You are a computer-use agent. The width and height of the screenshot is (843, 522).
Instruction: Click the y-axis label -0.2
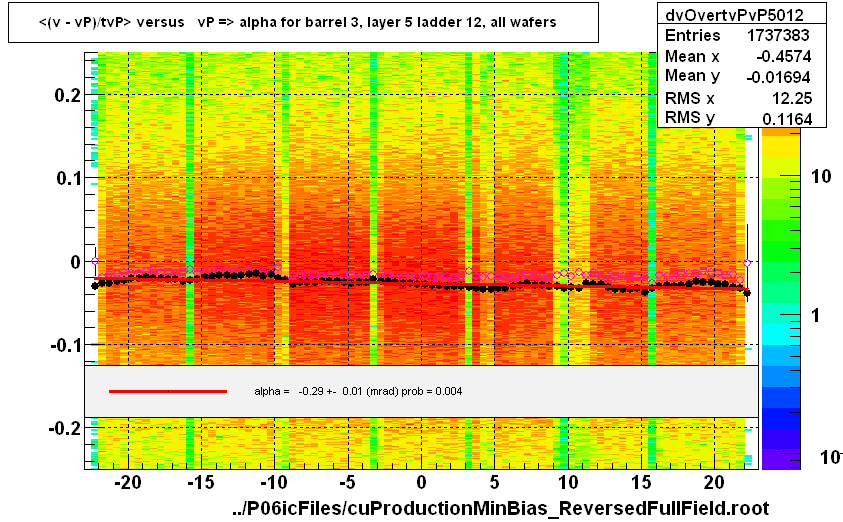[x=65, y=428]
